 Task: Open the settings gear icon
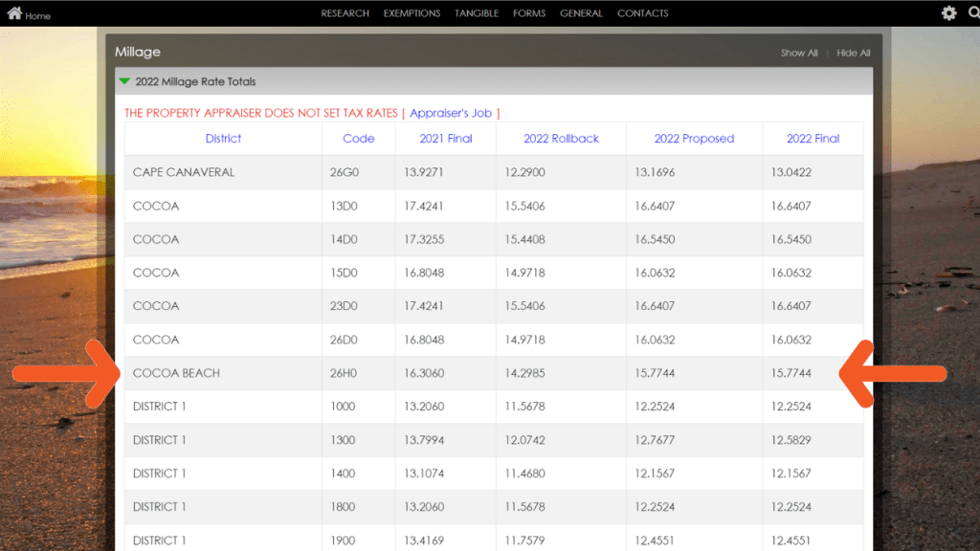pyautogui.click(x=948, y=13)
